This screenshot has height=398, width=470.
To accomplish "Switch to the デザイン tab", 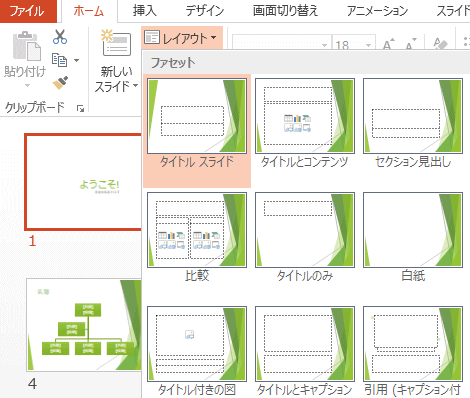I will (205, 11).
